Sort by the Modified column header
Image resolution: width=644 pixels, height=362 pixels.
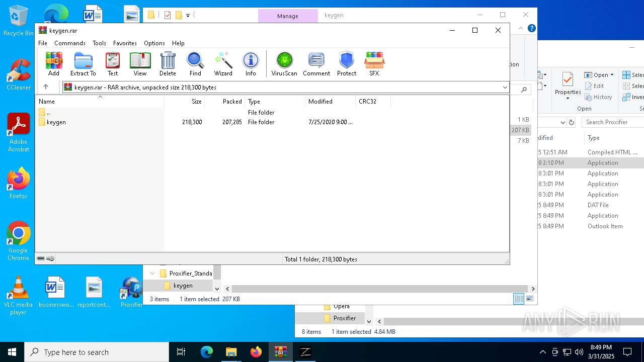(x=331, y=102)
